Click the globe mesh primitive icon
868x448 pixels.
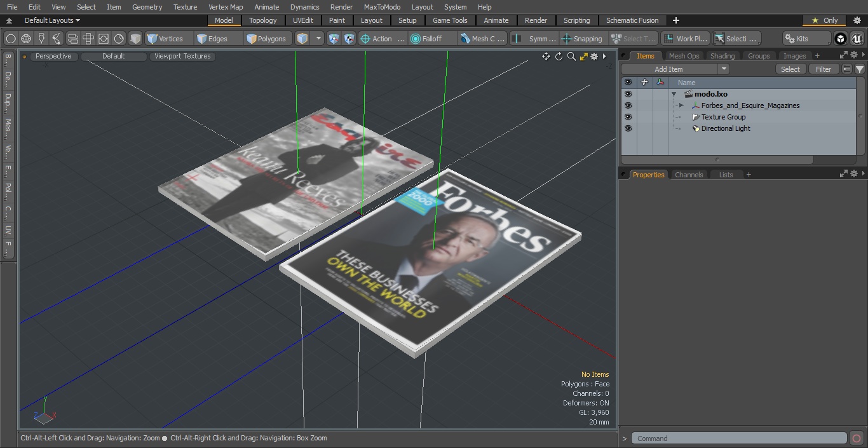[x=26, y=39]
